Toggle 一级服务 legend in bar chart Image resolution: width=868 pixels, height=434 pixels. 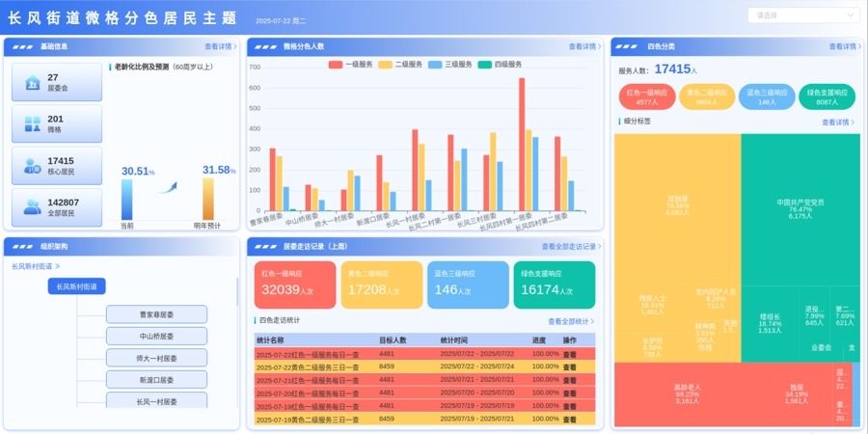pyautogui.click(x=353, y=64)
